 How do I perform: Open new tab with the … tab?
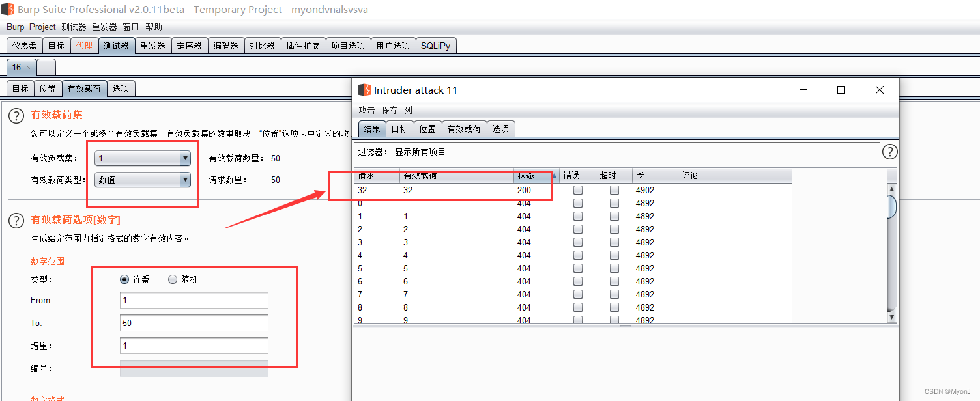point(46,68)
